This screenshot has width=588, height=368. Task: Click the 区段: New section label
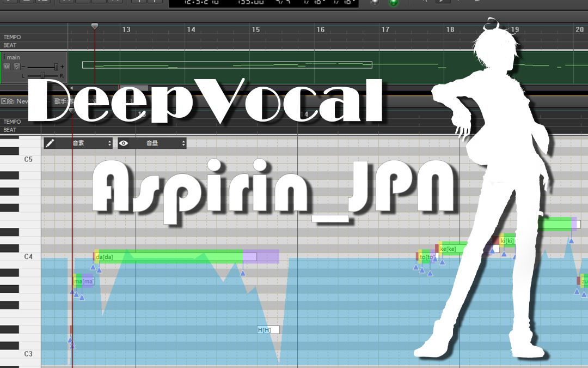pos(15,101)
